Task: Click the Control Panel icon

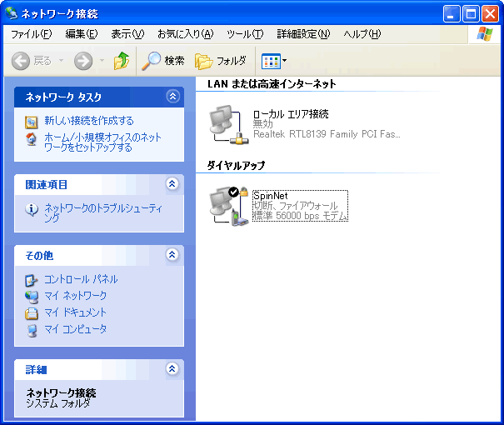Action: 32,280
